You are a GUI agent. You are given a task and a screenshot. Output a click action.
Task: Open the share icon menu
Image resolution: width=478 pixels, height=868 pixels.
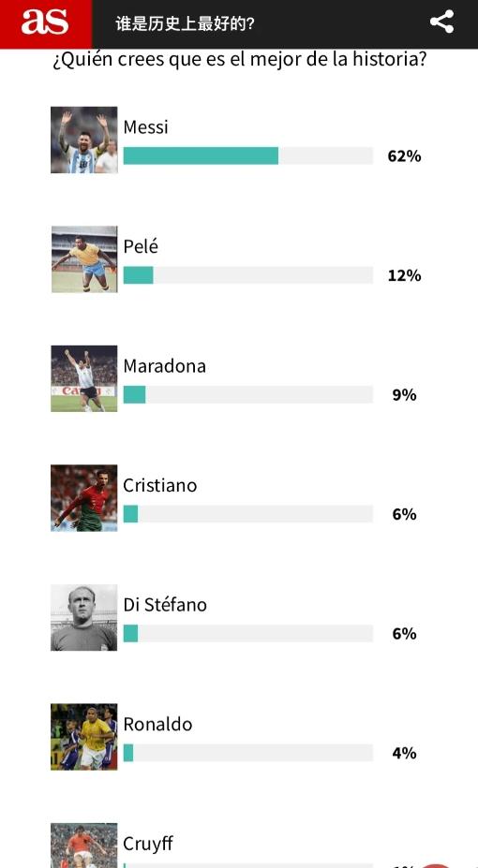[x=441, y=22]
